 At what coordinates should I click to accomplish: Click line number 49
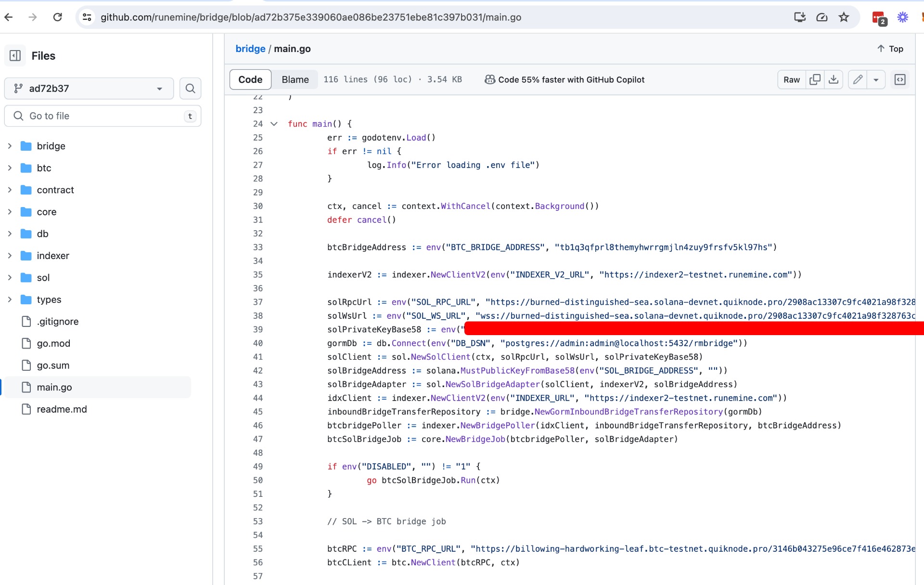tap(258, 467)
